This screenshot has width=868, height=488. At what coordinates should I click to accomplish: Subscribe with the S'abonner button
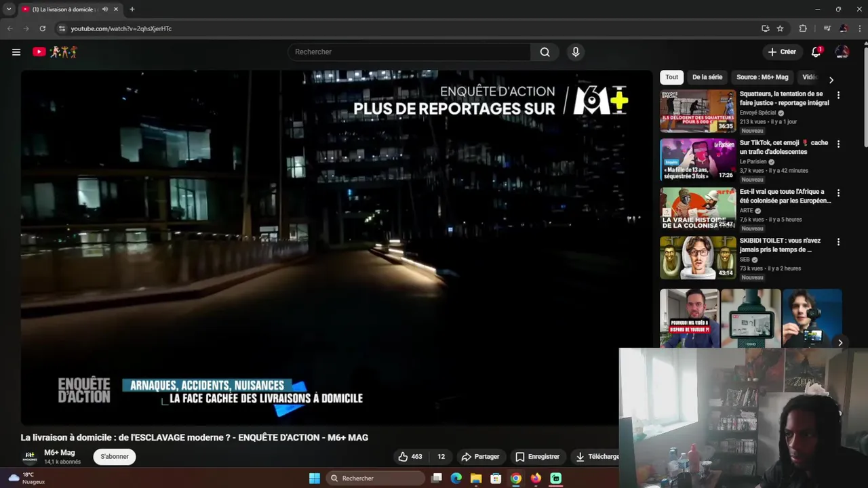115,457
